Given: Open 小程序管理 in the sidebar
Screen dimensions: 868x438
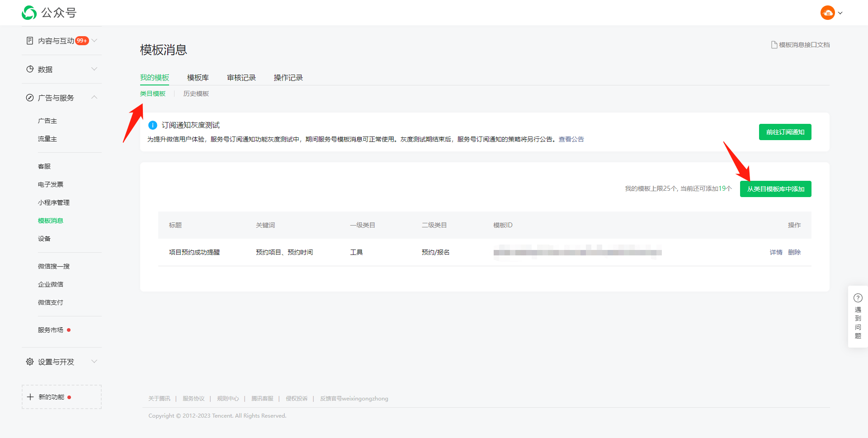Looking at the screenshot, I should pyautogui.click(x=54, y=203).
